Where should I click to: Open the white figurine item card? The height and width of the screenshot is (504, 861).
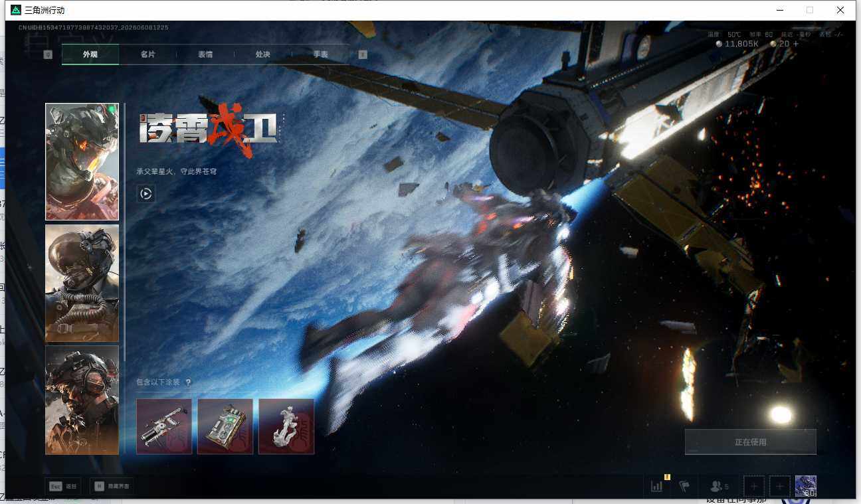pyautogui.click(x=286, y=426)
